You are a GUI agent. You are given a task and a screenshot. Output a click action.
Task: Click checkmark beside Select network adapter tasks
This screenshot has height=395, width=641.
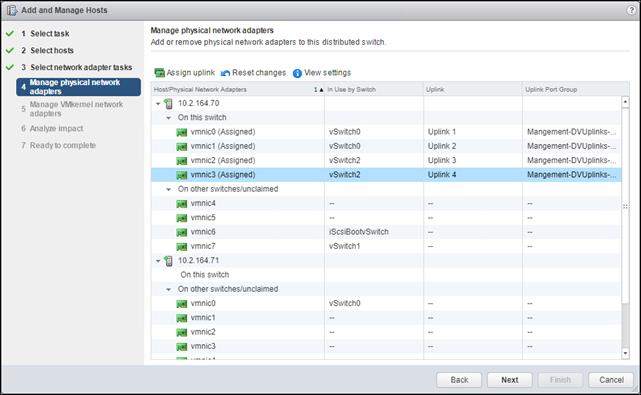pos(10,67)
